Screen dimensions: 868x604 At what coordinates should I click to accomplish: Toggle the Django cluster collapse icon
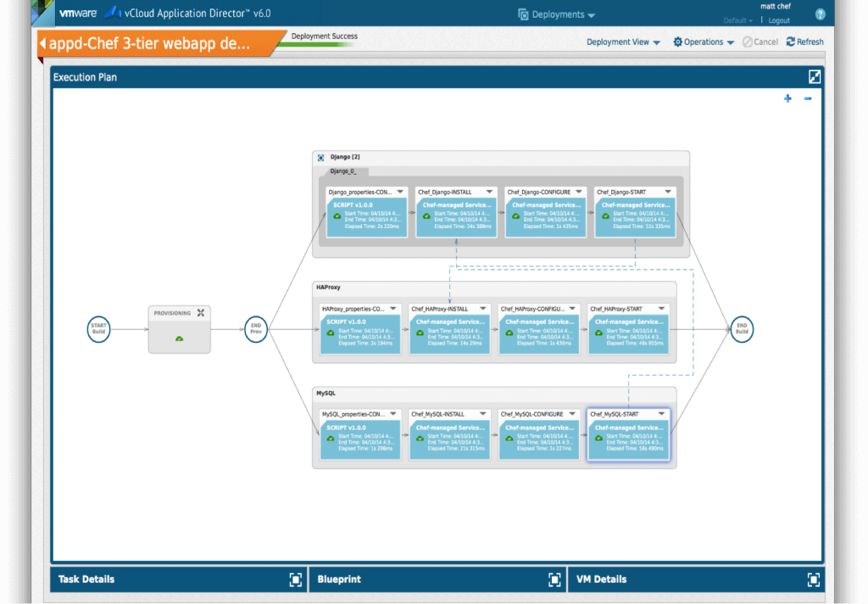[x=320, y=158]
